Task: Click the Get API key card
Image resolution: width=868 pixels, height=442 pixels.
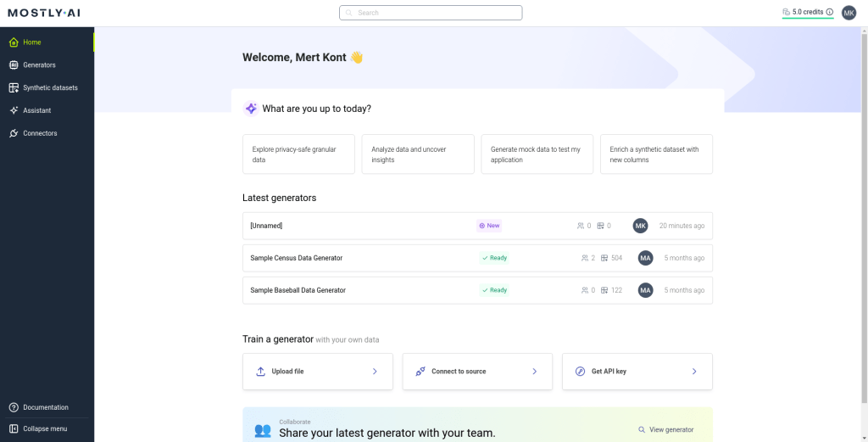Action: click(x=637, y=371)
